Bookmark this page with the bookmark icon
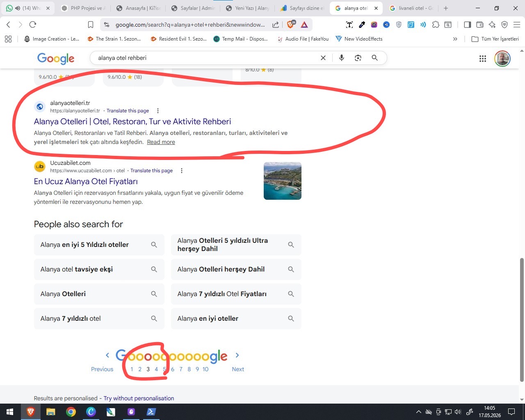This screenshot has height=420, width=525. click(x=91, y=25)
